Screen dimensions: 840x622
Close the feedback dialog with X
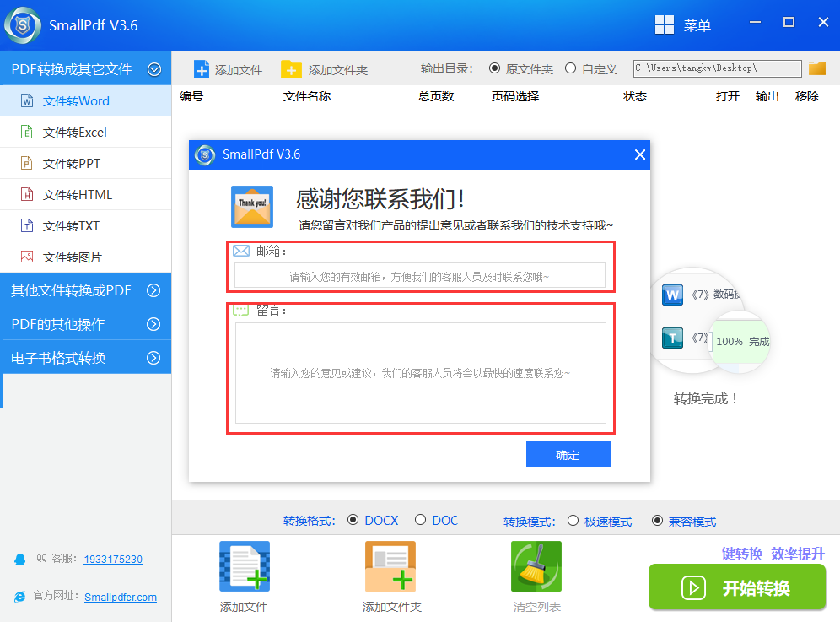pyautogui.click(x=639, y=154)
